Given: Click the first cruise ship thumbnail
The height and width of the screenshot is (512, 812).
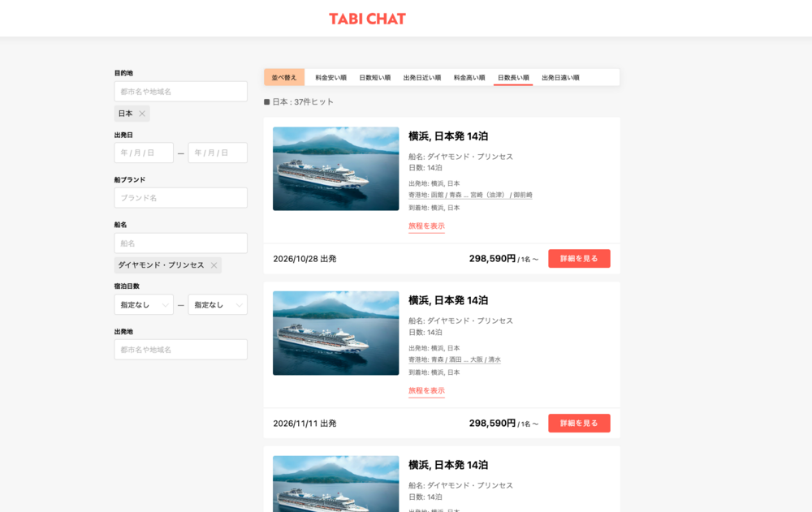Looking at the screenshot, I should 335,168.
